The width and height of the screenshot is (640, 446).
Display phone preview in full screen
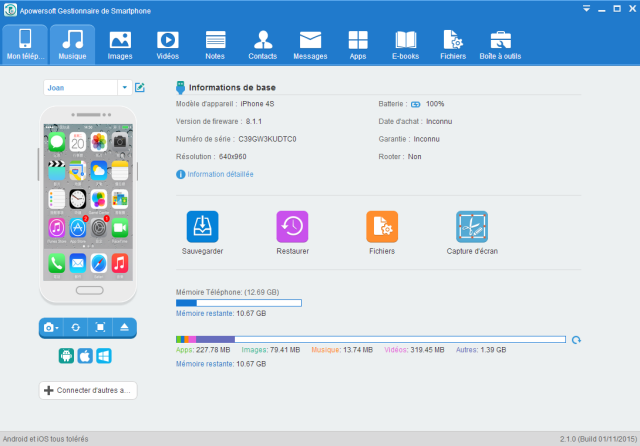100,328
